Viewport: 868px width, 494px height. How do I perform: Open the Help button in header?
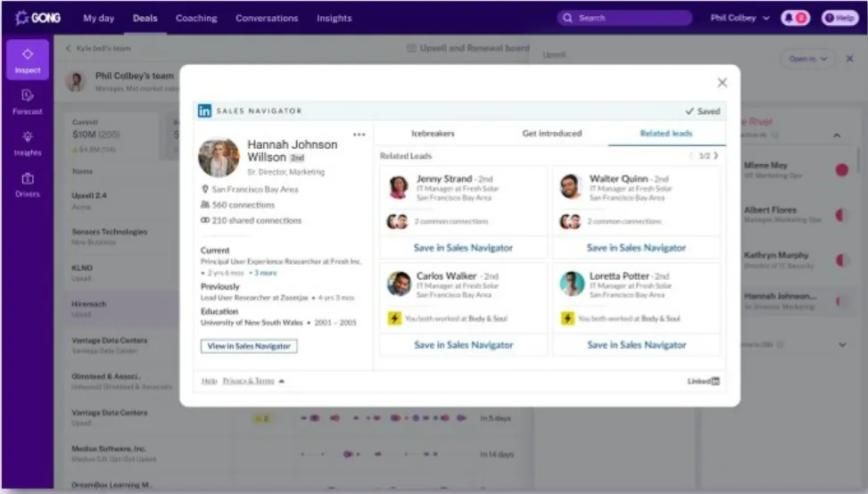tap(839, 18)
